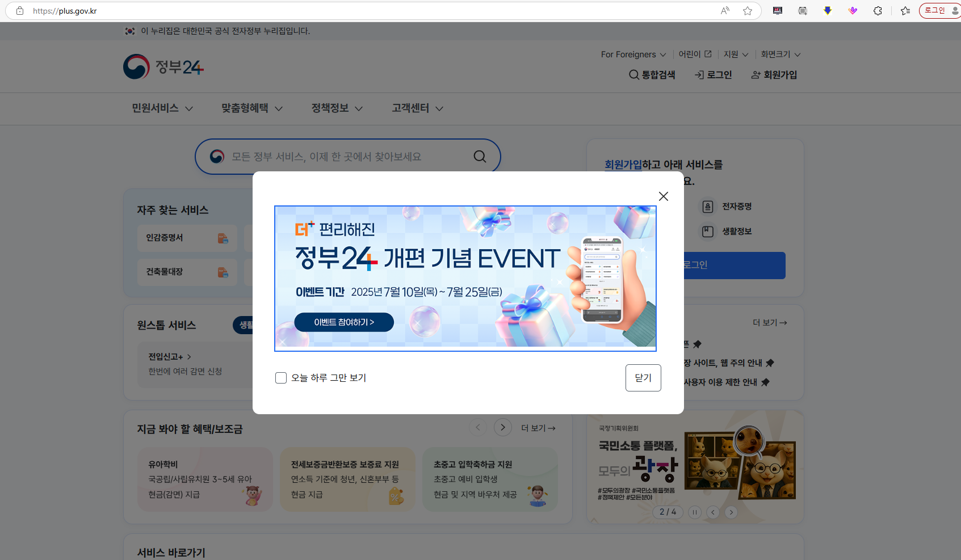The width and height of the screenshot is (961, 560).
Task: Open 전세보증금반환보증 보증료 지원 card
Action: point(348,479)
